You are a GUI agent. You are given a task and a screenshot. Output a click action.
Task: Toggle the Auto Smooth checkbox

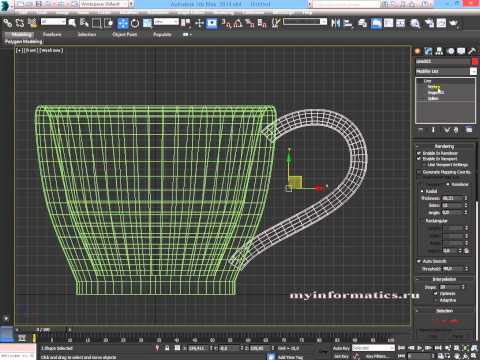point(419,261)
